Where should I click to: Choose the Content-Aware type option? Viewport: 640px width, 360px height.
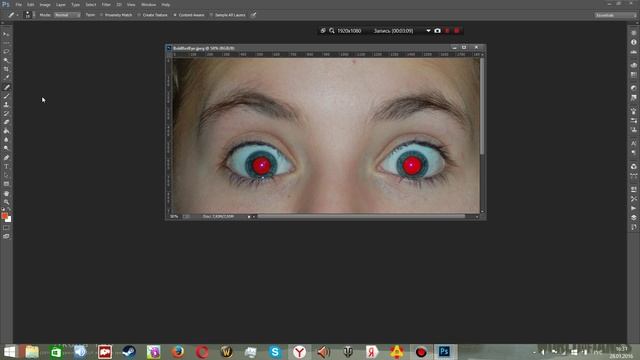(x=189, y=15)
